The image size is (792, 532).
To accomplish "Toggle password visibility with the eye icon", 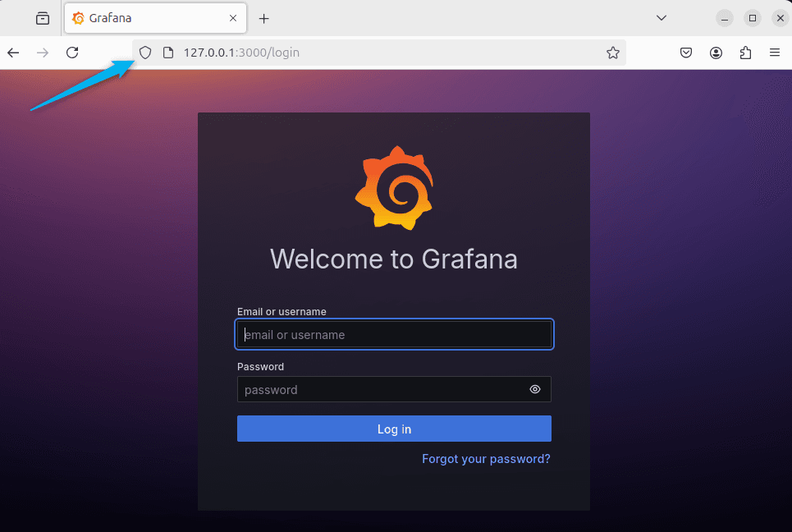I will (x=535, y=389).
